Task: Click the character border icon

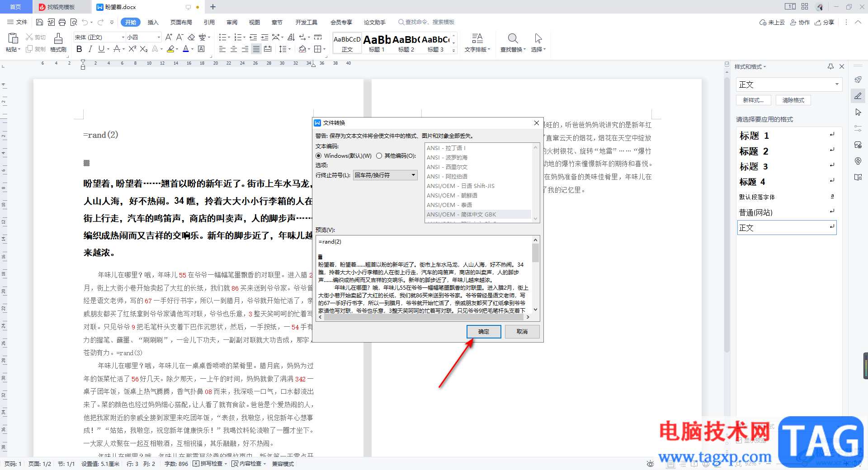Action: coord(202,49)
